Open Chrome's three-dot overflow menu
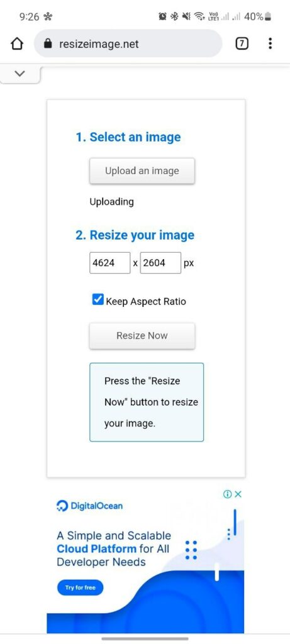 [270, 43]
